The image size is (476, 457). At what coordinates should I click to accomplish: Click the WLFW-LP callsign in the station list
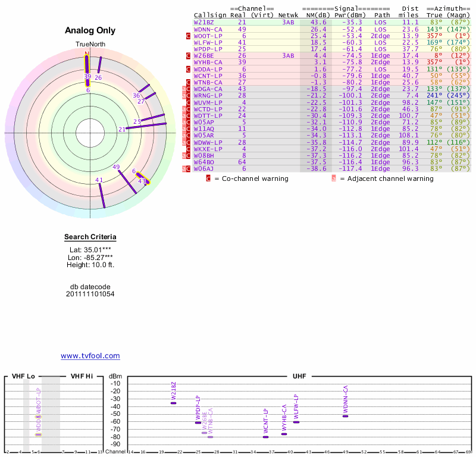(208, 42)
